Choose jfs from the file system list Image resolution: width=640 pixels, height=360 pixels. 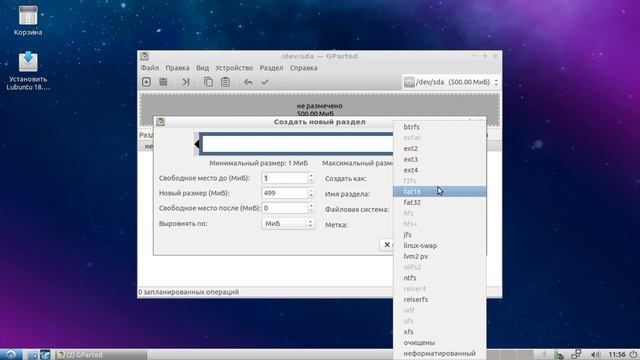[440, 235]
